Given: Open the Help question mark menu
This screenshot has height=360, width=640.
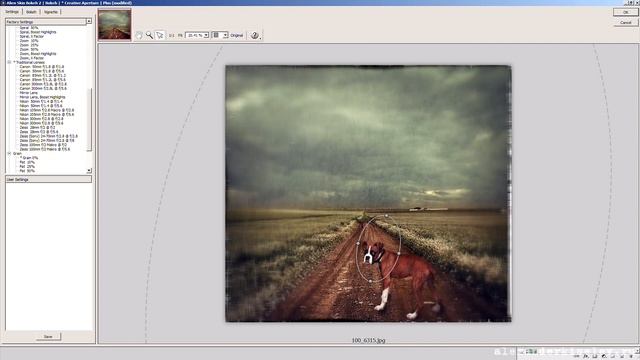Looking at the screenshot, I should coord(255,36).
